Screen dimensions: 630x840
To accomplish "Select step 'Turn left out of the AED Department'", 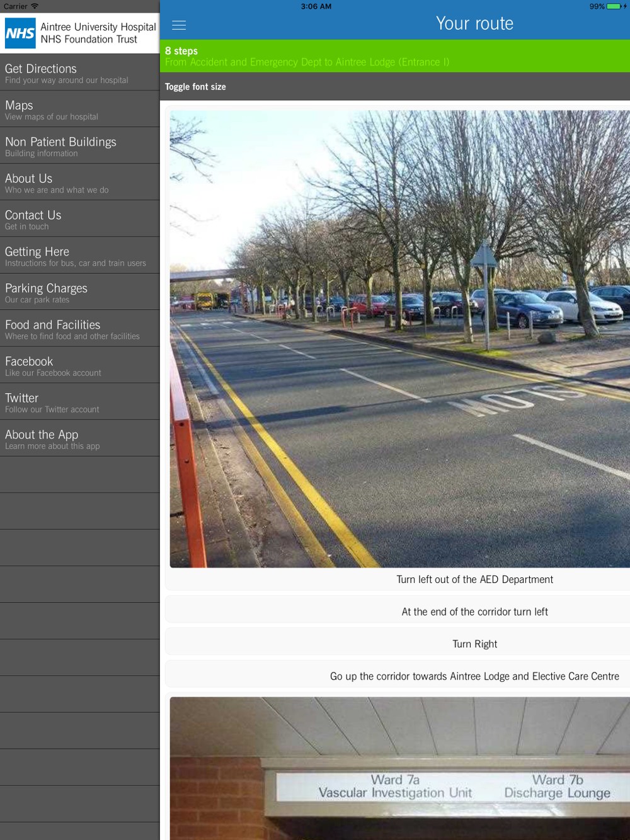I will click(474, 579).
